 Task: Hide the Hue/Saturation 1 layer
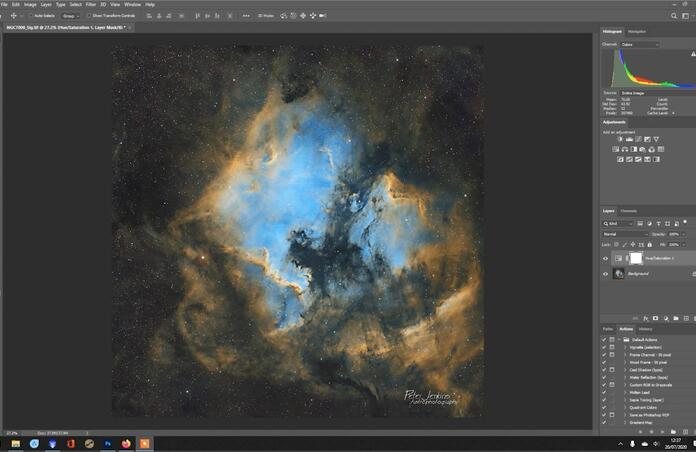click(x=605, y=258)
